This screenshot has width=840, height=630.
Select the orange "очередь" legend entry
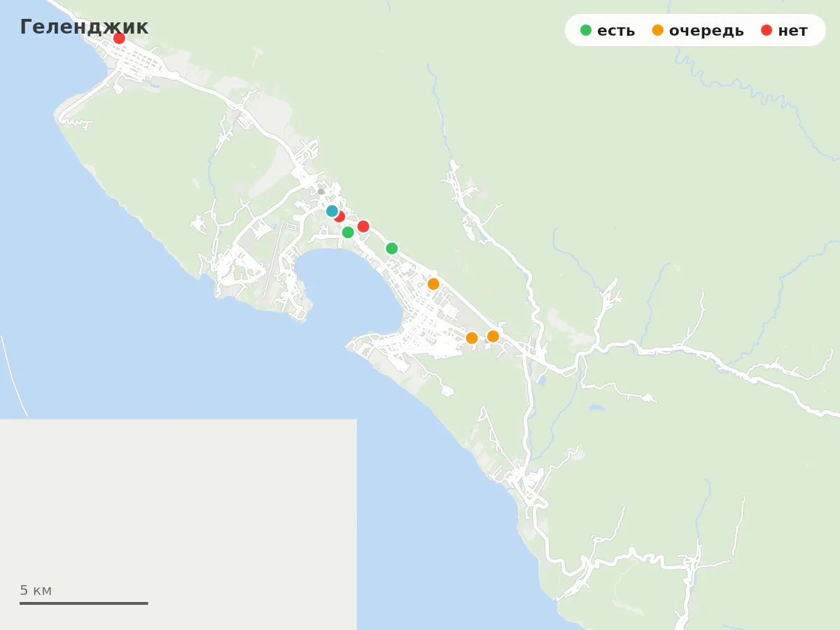[698, 31]
